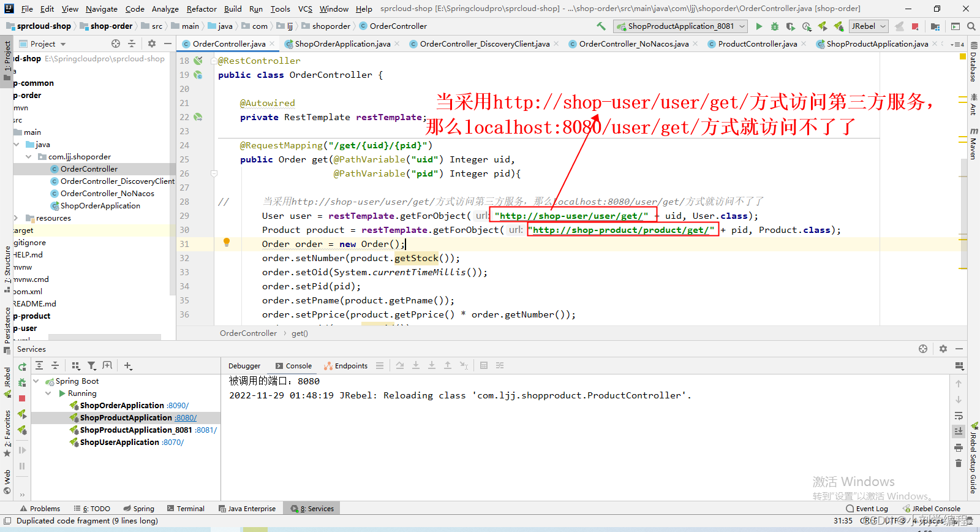Rerun the service in Services panel

tap(22, 367)
